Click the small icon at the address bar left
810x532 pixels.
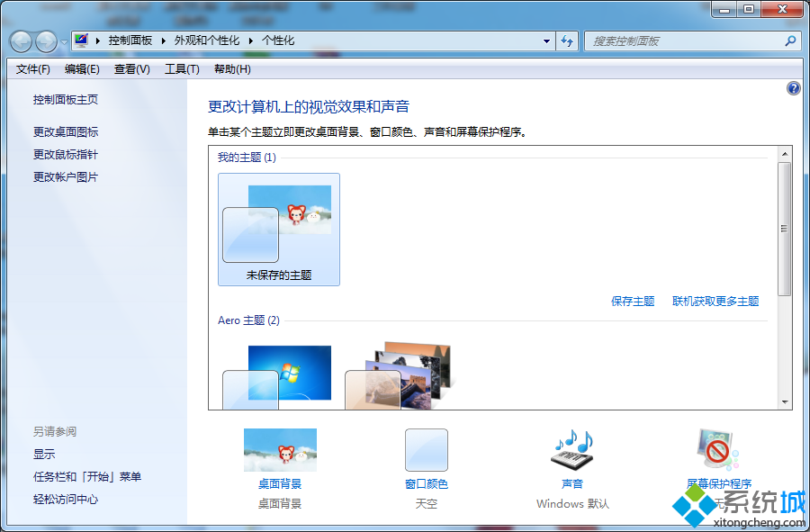point(79,40)
